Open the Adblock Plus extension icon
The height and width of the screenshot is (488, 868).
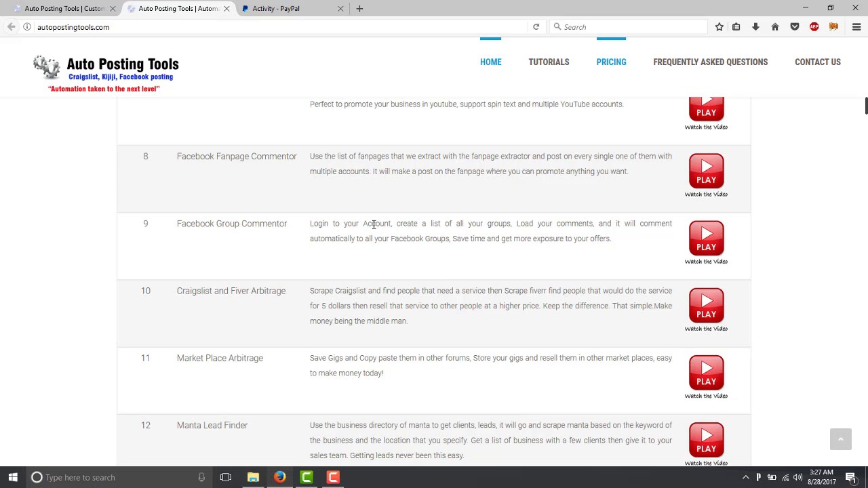814,27
